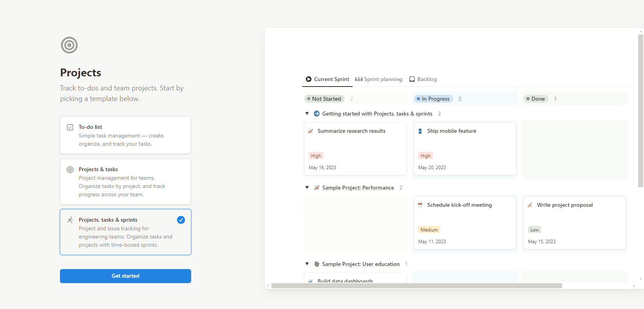Open the Schedule kick-off meeting card
This screenshot has width=644, height=309.
(465, 223)
